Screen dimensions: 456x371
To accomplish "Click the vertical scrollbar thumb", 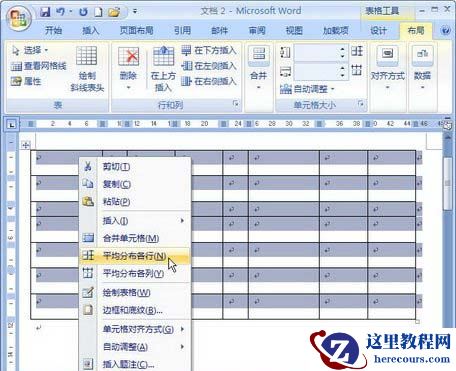I will click(448, 183).
